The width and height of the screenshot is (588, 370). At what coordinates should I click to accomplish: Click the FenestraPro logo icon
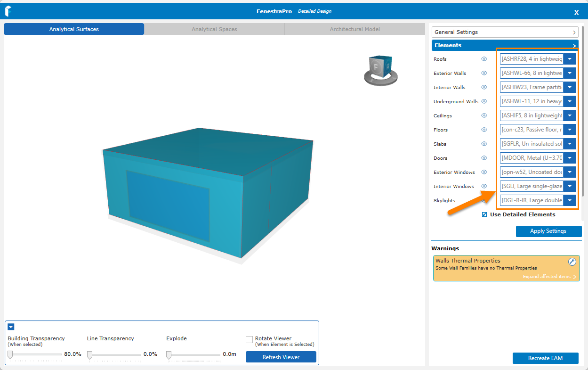8,11
